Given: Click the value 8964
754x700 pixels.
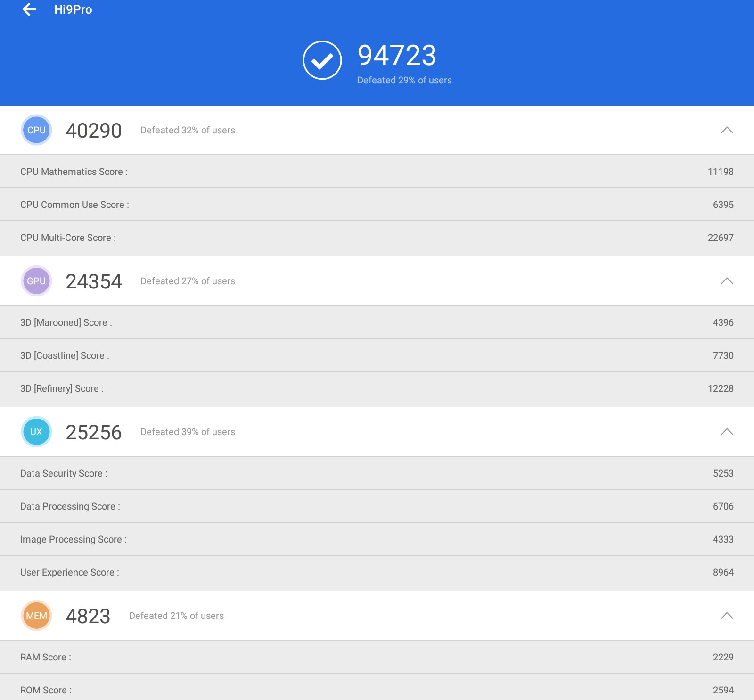Looking at the screenshot, I should click(x=723, y=572).
